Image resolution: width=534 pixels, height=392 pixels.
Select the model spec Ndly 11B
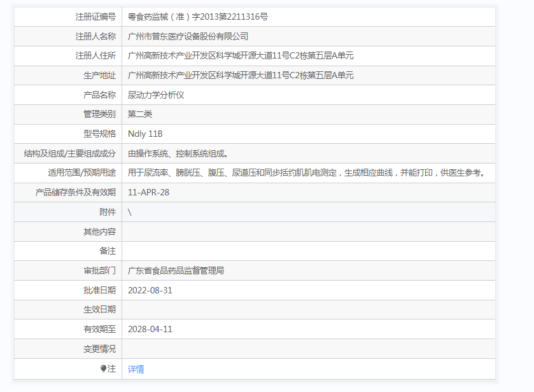click(145, 134)
